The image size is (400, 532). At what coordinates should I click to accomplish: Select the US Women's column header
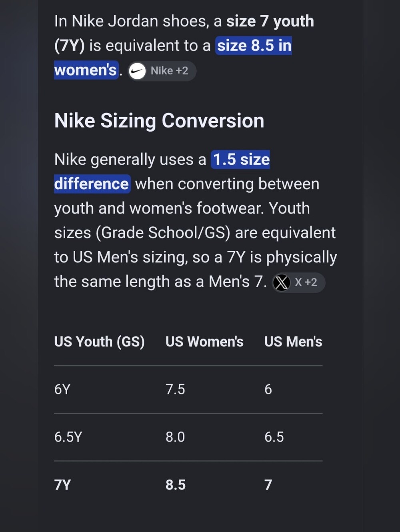[204, 342]
